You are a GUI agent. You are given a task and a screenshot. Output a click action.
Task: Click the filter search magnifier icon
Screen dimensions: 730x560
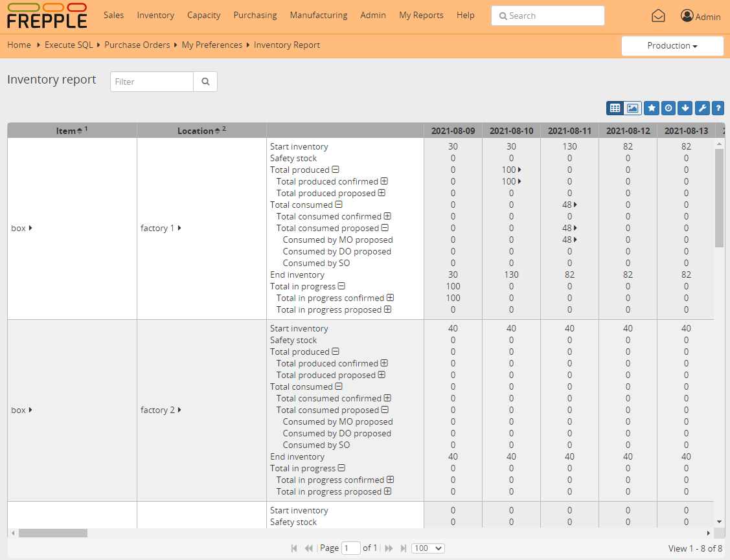(x=205, y=81)
